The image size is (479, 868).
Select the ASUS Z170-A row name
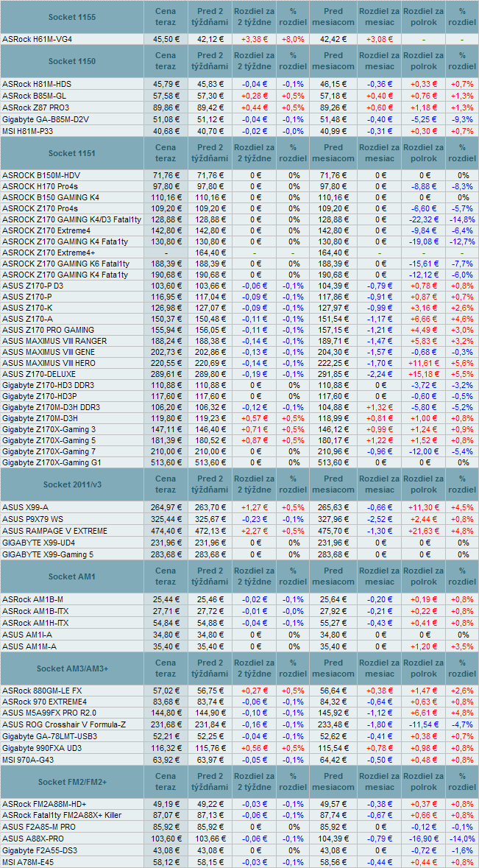[x=27, y=318]
